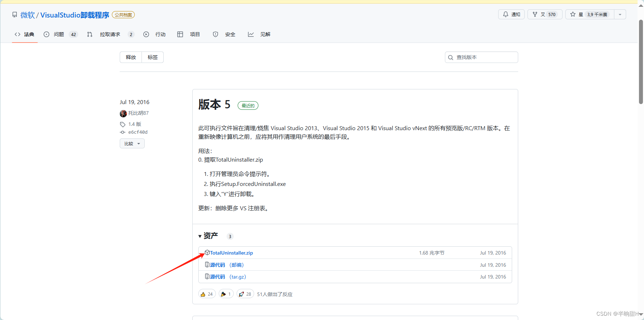The width and height of the screenshot is (644, 320).
Task: Click the insights graph icon
Action: 251,34
